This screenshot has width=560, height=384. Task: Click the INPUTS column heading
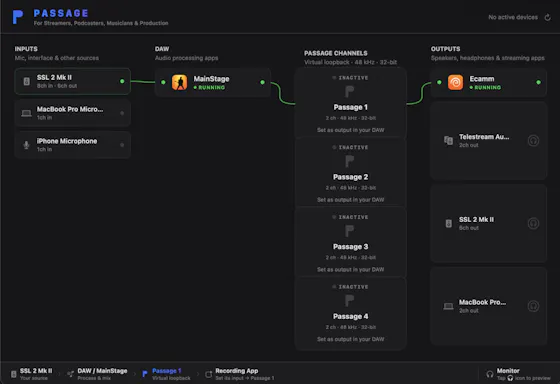point(26,49)
